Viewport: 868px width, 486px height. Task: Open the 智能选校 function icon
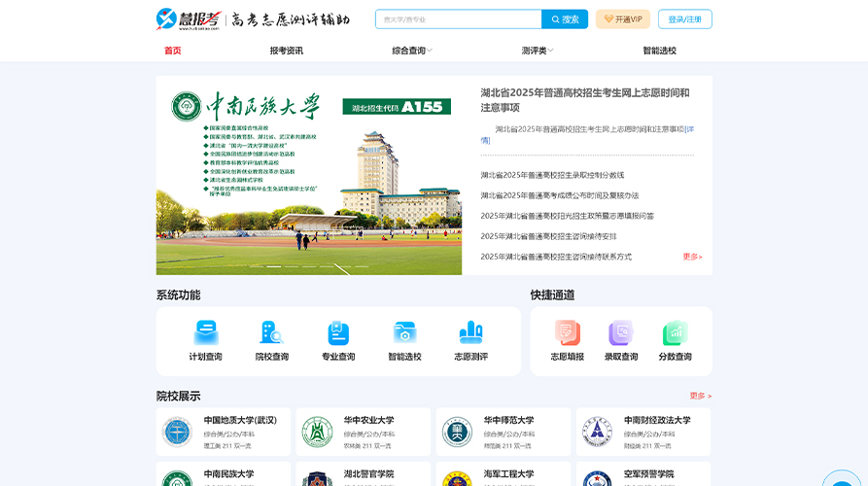(x=404, y=332)
